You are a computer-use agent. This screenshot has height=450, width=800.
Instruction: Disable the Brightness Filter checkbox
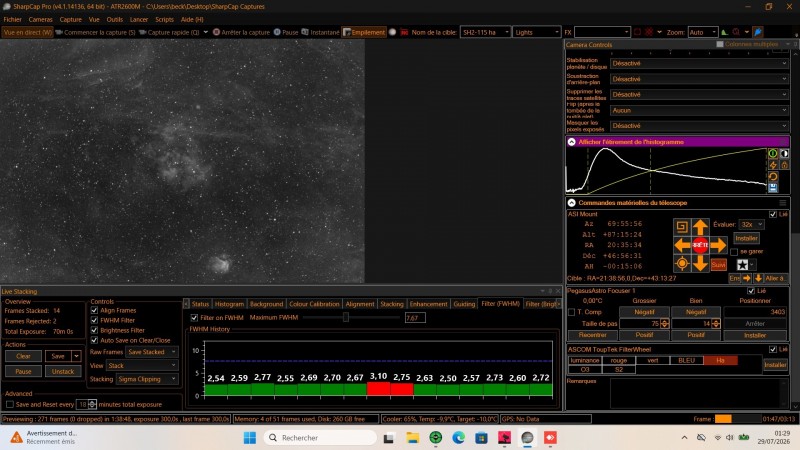(x=94, y=330)
